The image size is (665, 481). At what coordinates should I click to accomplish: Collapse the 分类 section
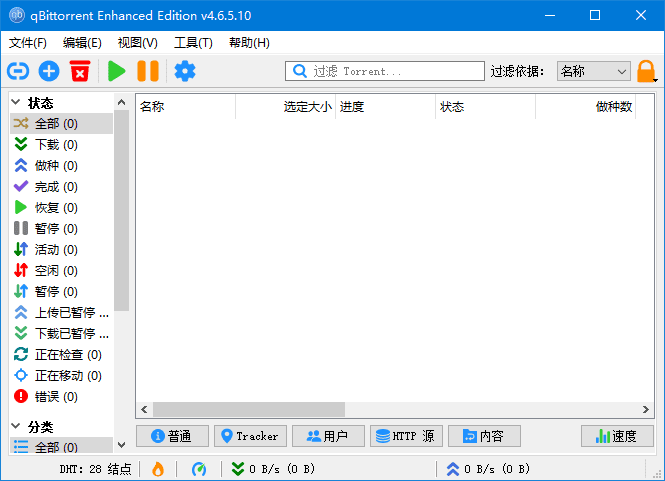point(16,426)
